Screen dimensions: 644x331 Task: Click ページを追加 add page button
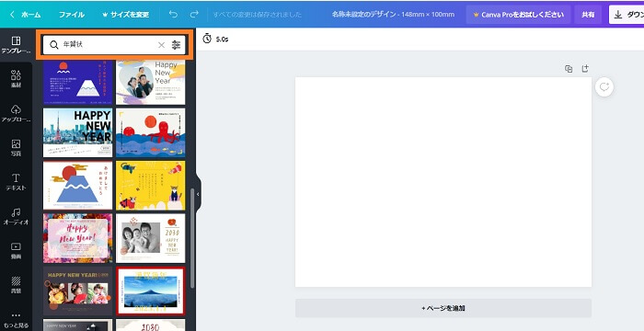[443, 308]
